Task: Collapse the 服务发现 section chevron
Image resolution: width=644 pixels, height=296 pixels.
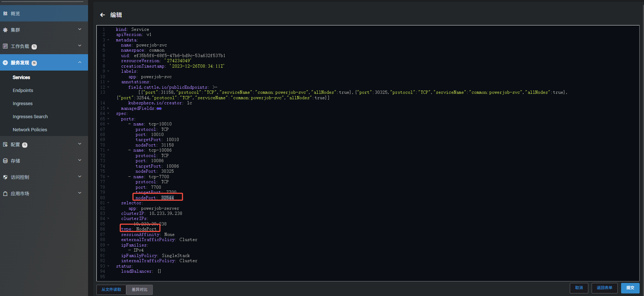Action: (80, 63)
